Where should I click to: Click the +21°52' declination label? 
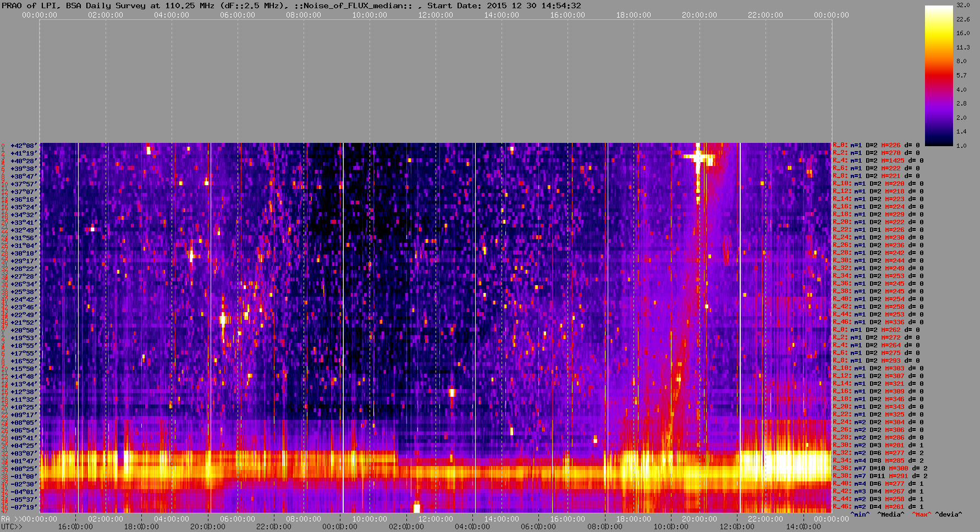click(24, 323)
